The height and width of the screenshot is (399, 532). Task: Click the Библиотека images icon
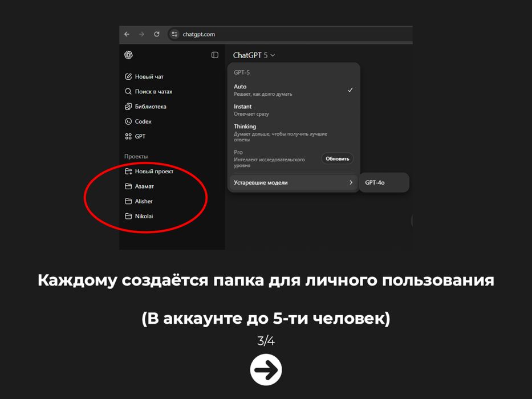coord(128,107)
